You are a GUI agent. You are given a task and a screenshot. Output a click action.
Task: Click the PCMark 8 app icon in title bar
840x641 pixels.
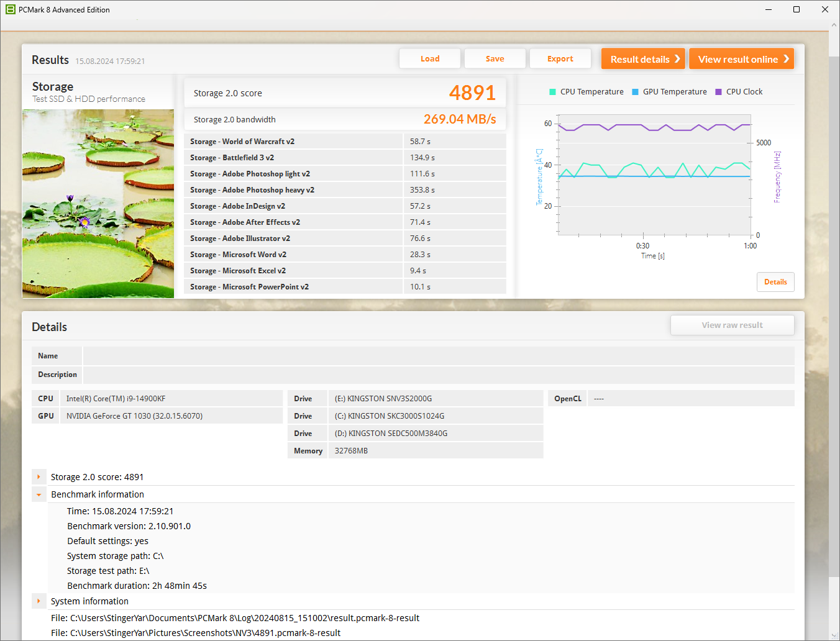tap(10, 9)
